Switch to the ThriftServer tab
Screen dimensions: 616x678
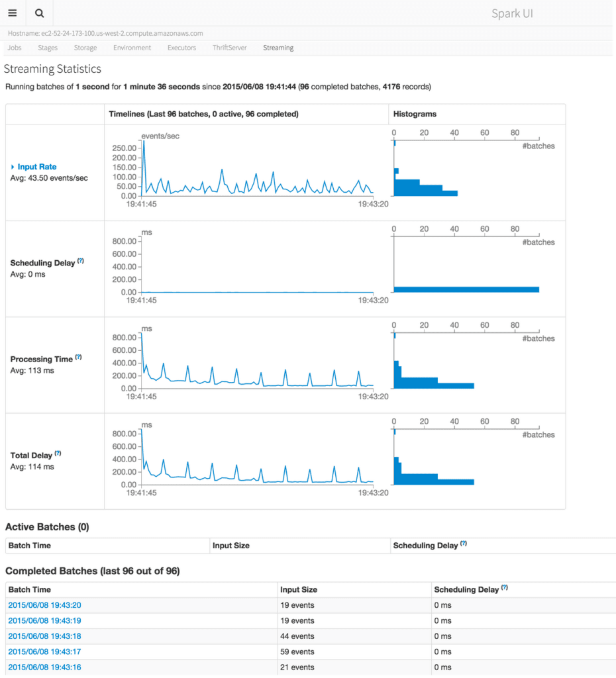pyautogui.click(x=231, y=48)
